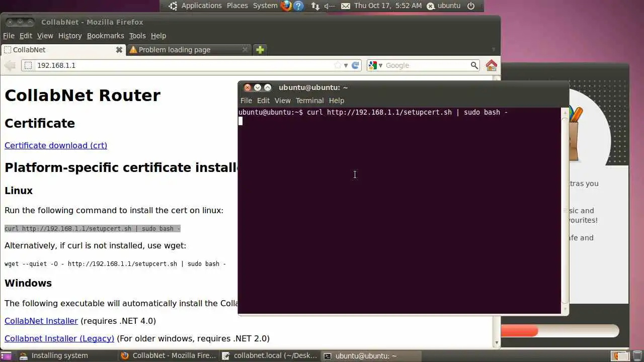Open the Places menu
Viewport: 644px width, 362px height.
(237, 6)
